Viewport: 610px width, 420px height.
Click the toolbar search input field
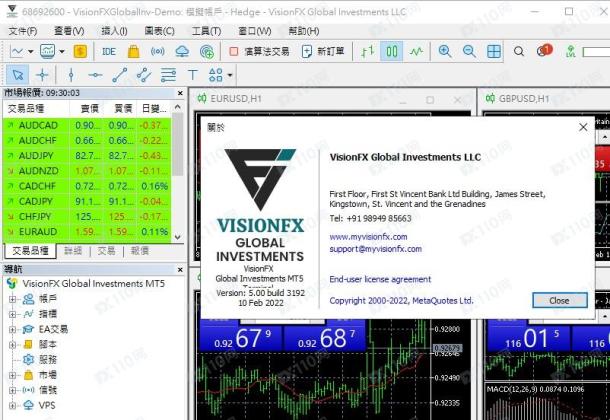[x=596, y=52]
